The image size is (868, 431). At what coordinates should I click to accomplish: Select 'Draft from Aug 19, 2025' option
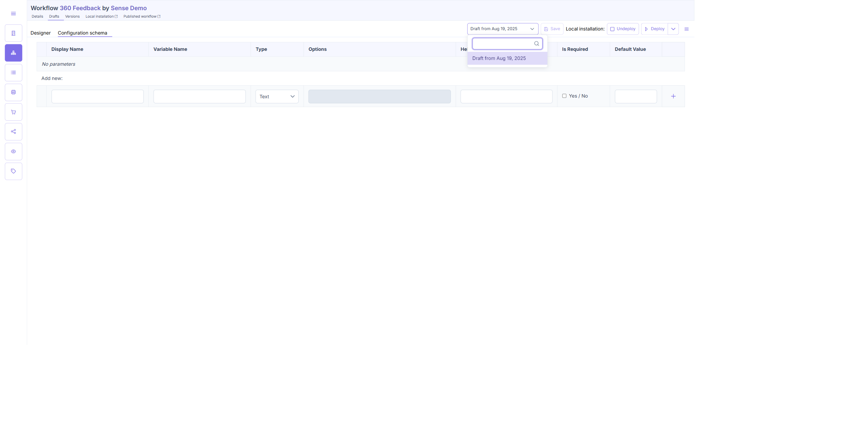507,58
